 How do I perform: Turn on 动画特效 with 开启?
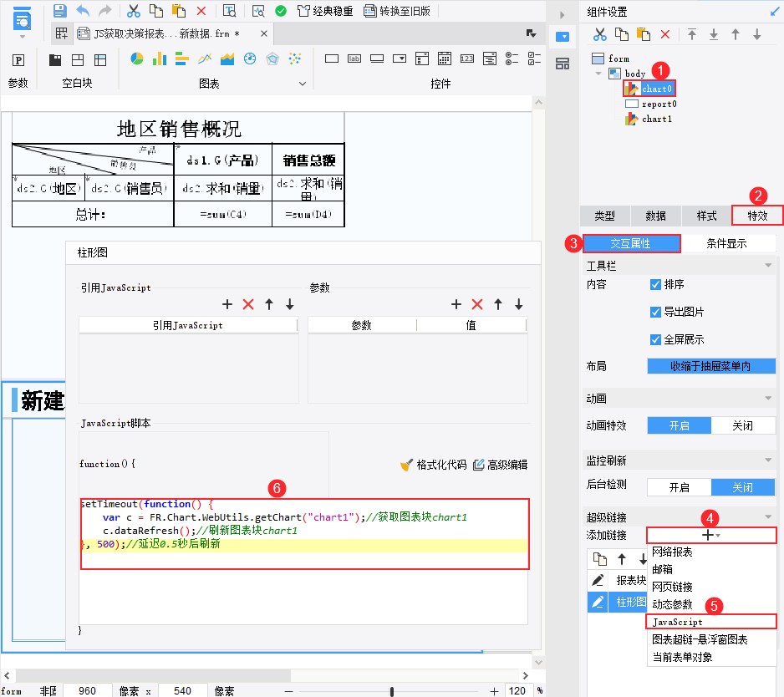coord(679,425)
